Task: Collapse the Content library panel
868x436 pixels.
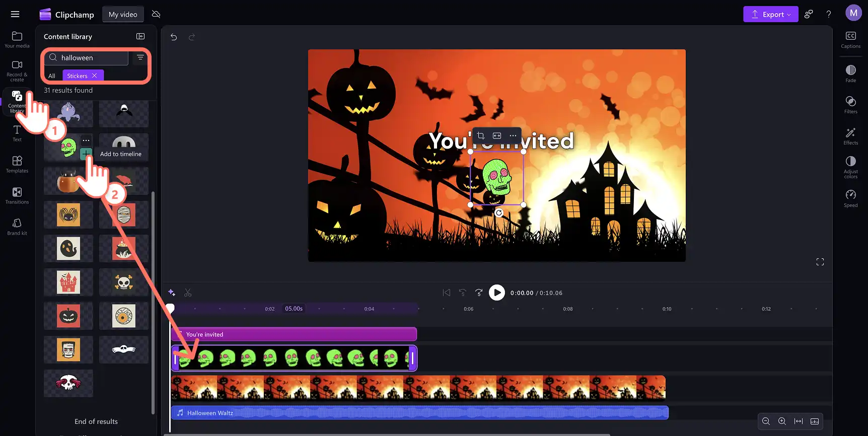Action: [x=140, y=36]
